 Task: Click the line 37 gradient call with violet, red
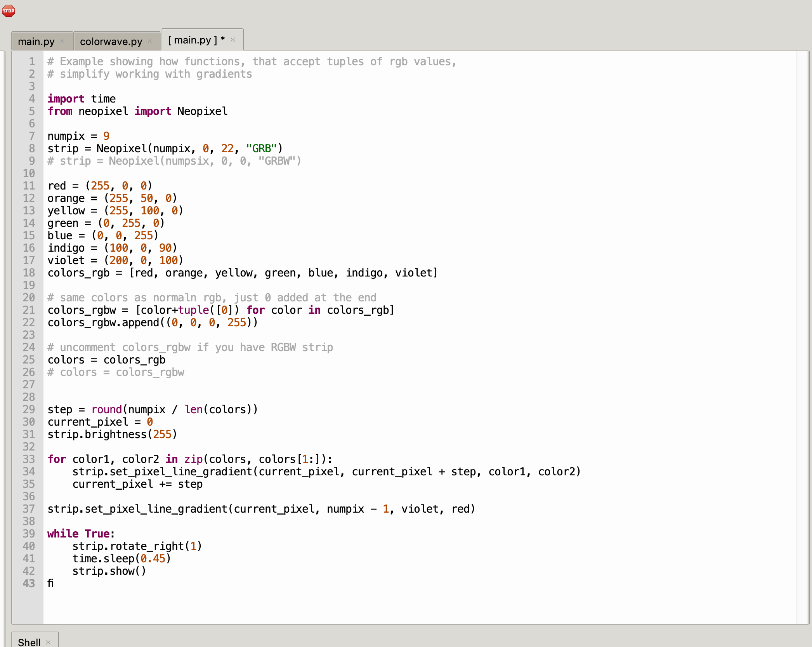[x=261, y=509]
